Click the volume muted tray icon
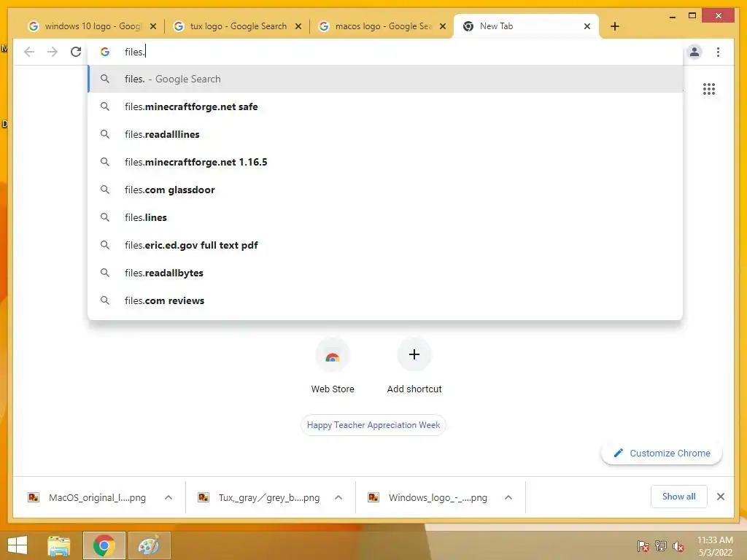This screenshot has width=747, height=560. tap(678, 546)
